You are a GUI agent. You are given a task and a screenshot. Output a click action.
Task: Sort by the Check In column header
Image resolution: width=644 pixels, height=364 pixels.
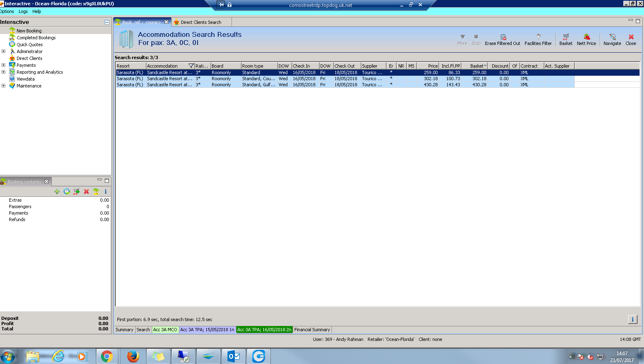click(x=305, y=66)
